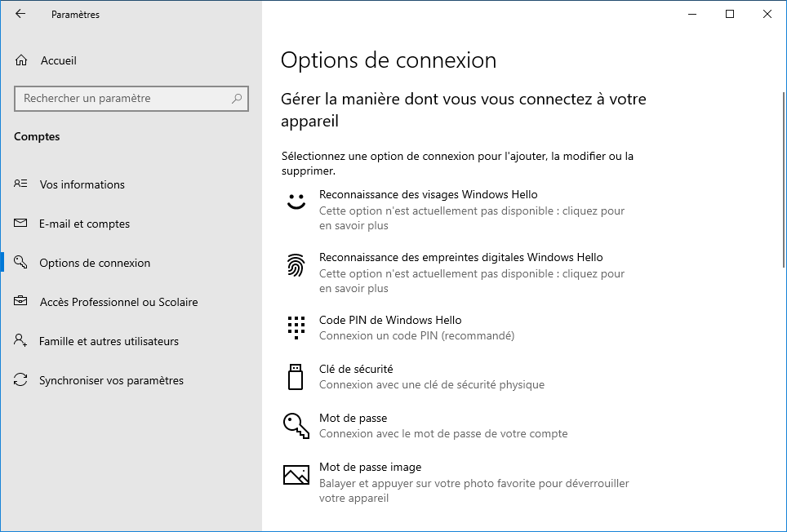787x532 pixels.
Task: Click the key icon for Mot de passe
Action: click(x=296, y=426)
